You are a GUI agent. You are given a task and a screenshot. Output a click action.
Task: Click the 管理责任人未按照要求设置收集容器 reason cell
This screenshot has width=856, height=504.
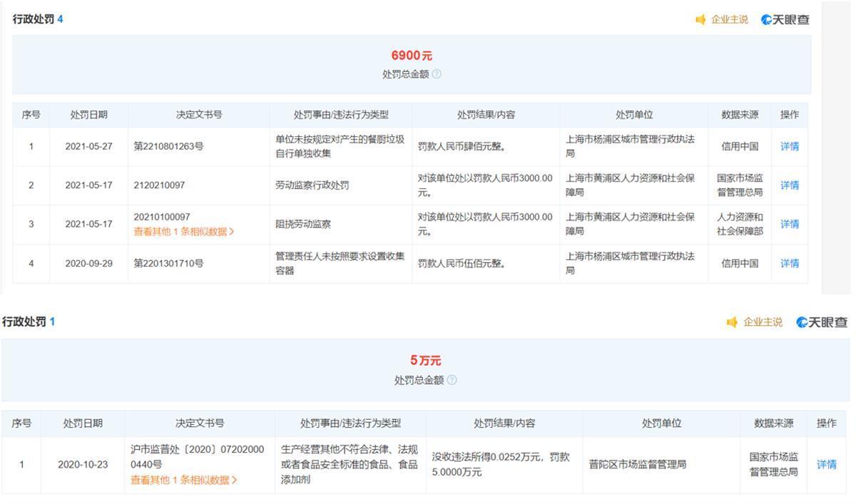340,263
